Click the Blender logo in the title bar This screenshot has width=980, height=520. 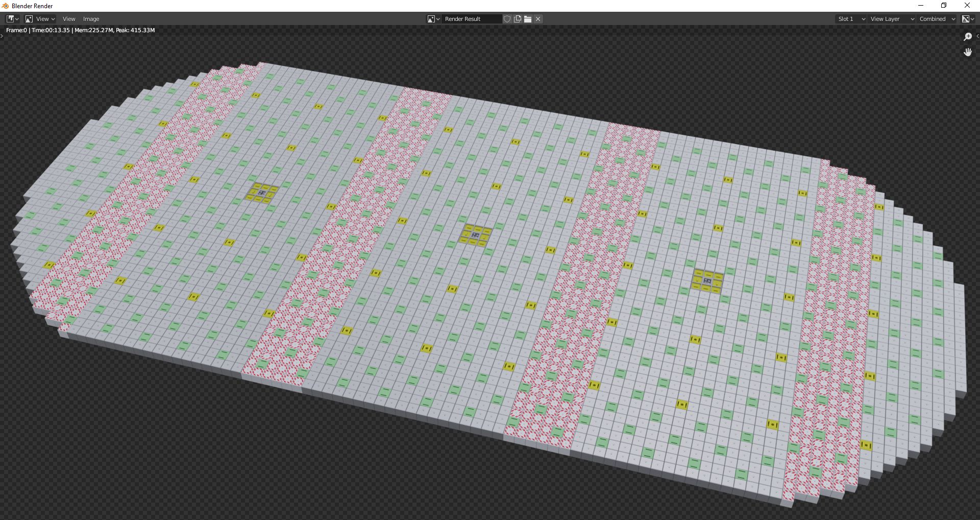tap(6, 6)
